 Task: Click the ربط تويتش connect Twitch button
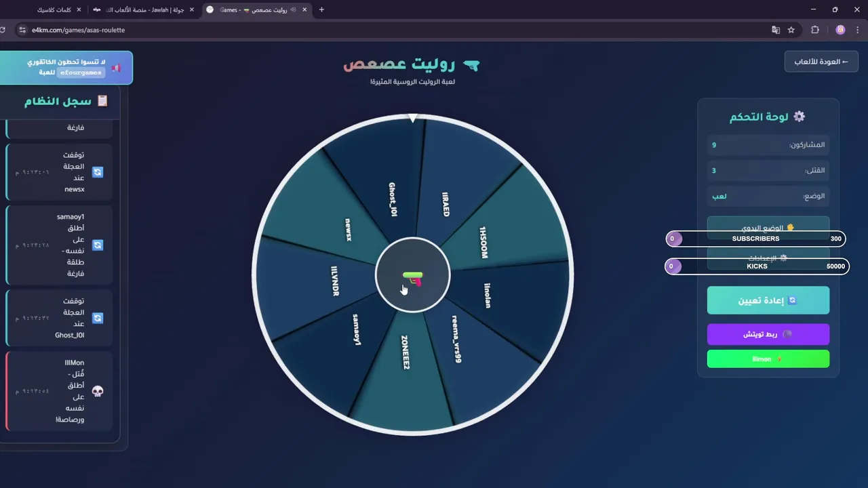tap(768, 334)
